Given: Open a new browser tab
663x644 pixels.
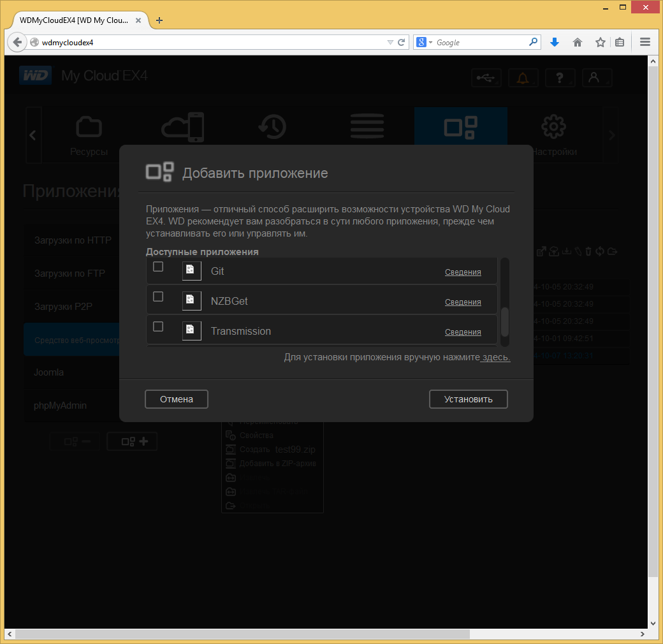Looking at the screenshot, I should (x=159, y=20).
